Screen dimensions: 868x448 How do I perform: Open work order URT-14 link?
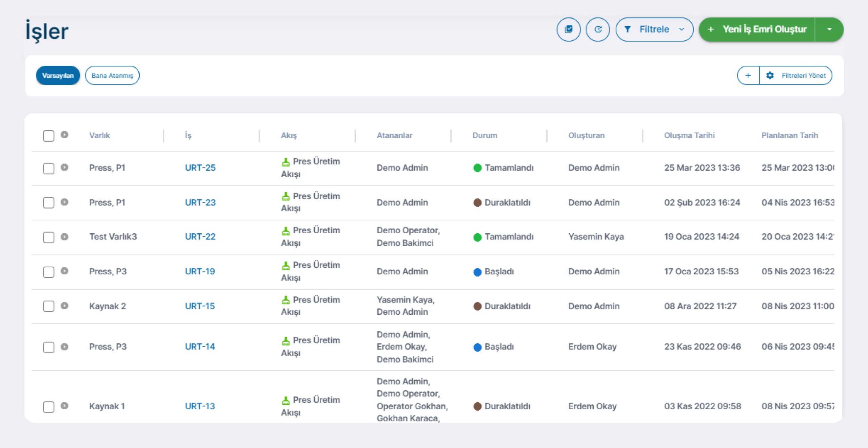coord(200,347)
